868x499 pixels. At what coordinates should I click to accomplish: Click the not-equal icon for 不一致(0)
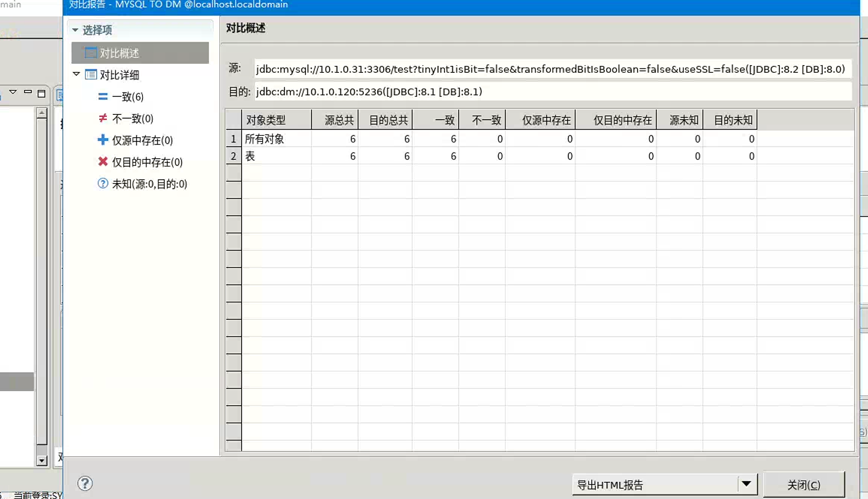point(103,118)
